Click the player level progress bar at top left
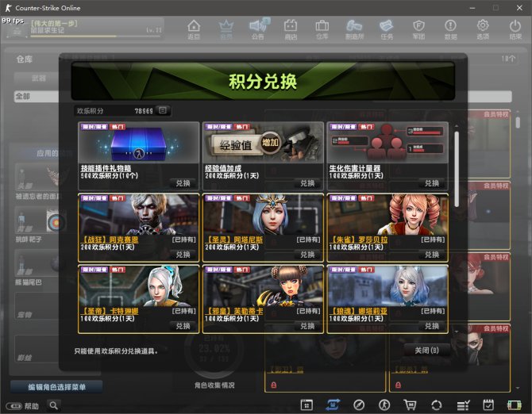 (95, 36)
